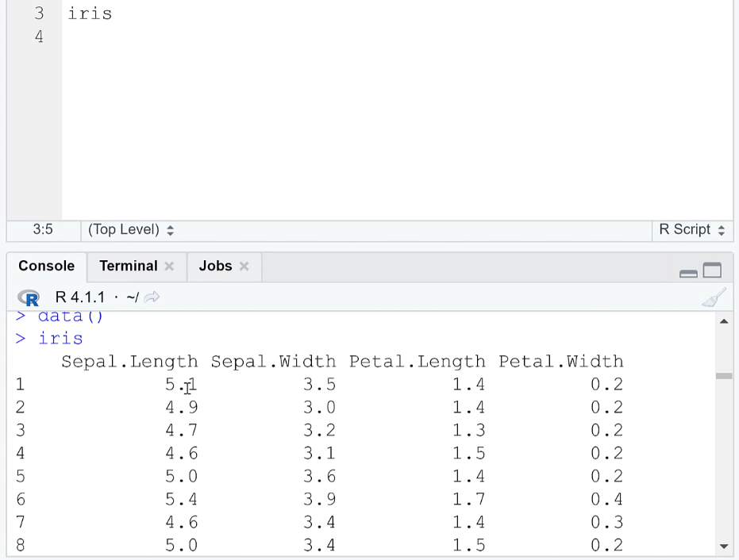Click the 'iris' code on line 3
Screen dimensions: 739x560
90,13
